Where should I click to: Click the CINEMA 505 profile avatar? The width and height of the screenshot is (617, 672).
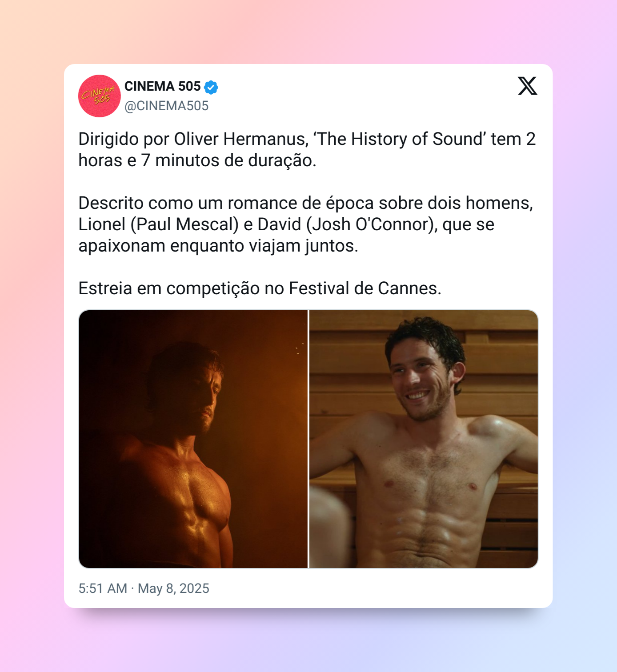[x=100, y=96]
